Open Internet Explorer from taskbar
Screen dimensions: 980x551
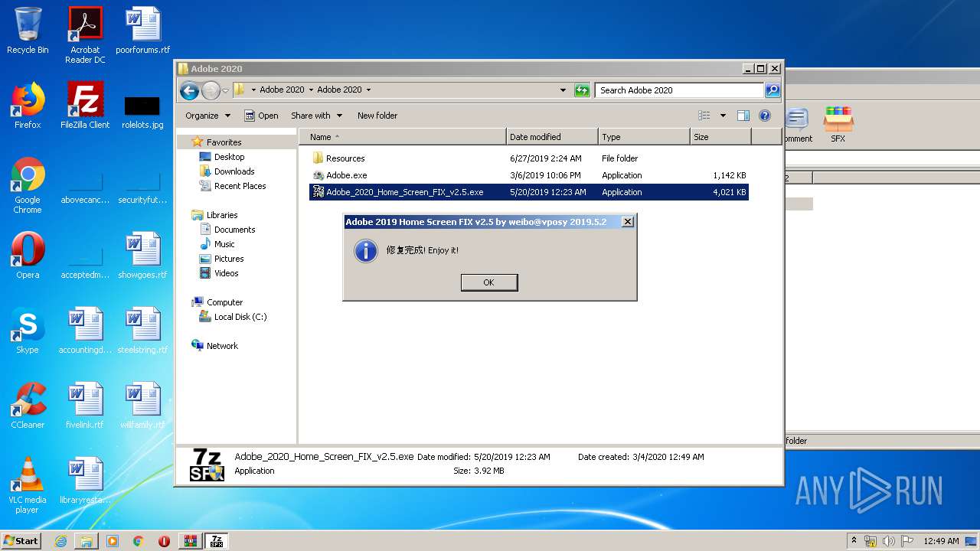click(60, 541)
